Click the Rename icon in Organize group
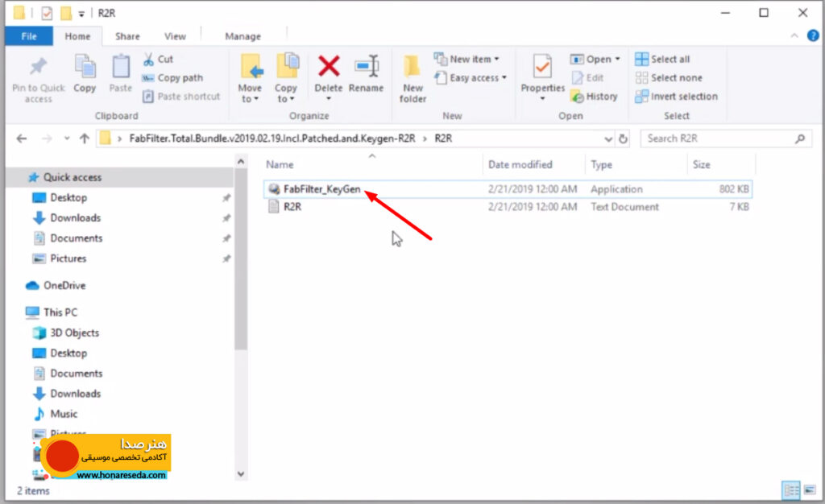Screen dimensions: 825x504 pyautogui.click(x=367, y=67)
